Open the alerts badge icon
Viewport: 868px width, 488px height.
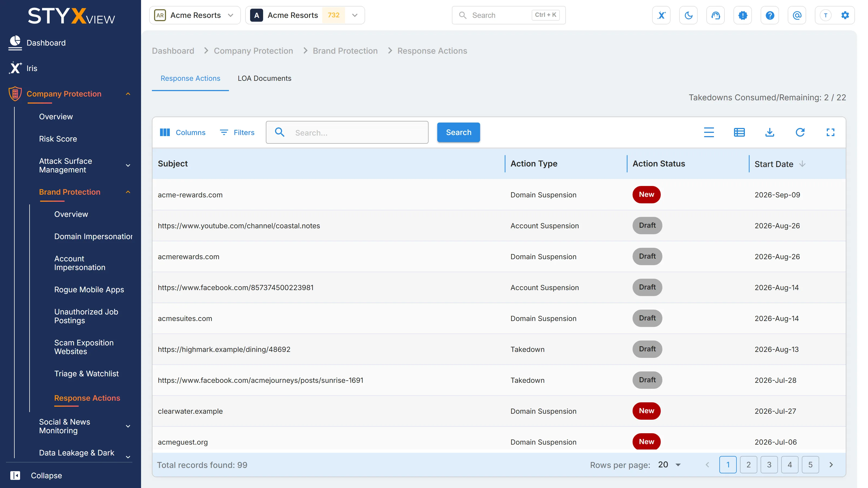(x=743, y=15)
